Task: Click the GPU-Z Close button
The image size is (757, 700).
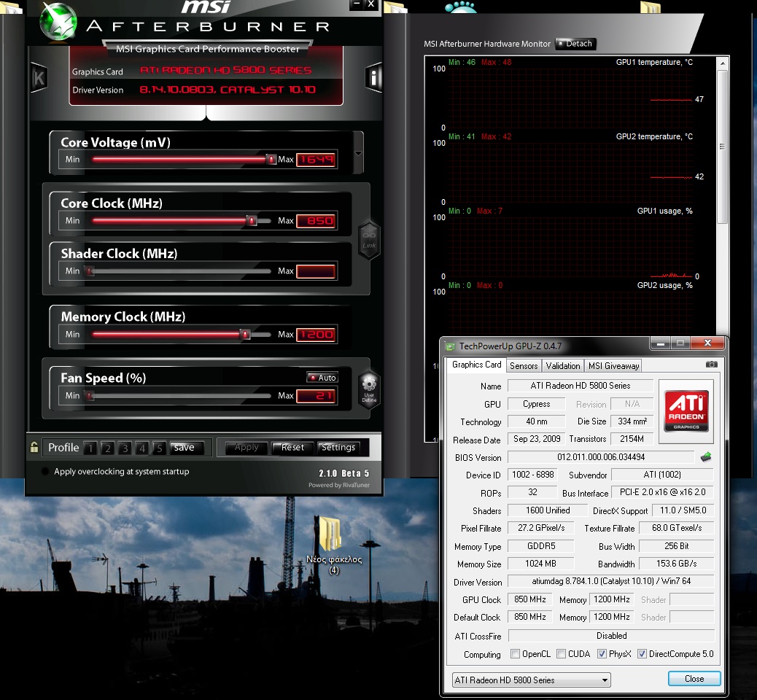Action: (694, 679)
